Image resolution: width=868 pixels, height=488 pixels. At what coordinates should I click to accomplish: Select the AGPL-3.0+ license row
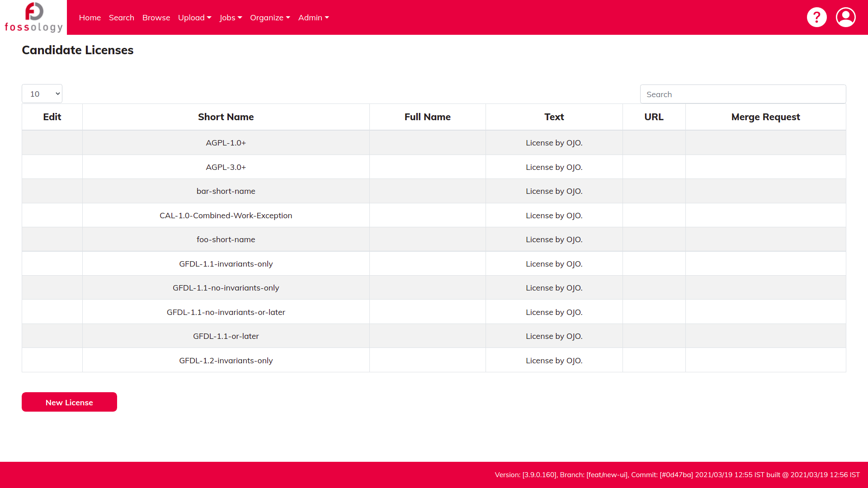coord(434,167)
